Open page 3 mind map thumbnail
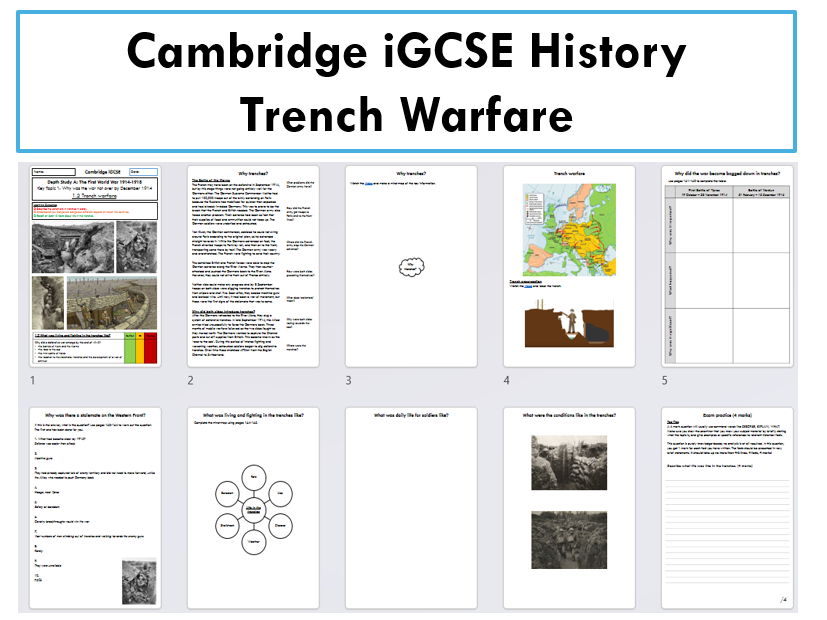Image resolution: width=827 pixels, height=620 pixels. point(411,266)
